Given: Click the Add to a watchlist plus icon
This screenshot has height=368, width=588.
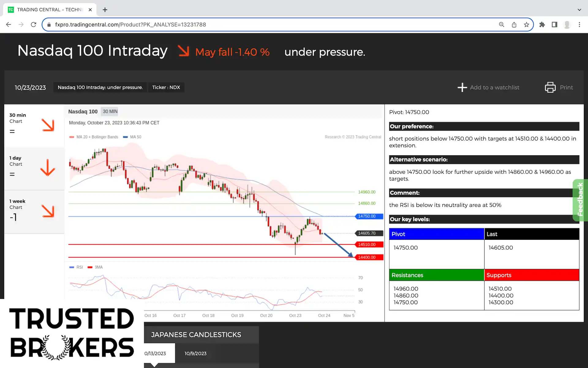Looking at the screenshot, I should [x=462, y=87].
